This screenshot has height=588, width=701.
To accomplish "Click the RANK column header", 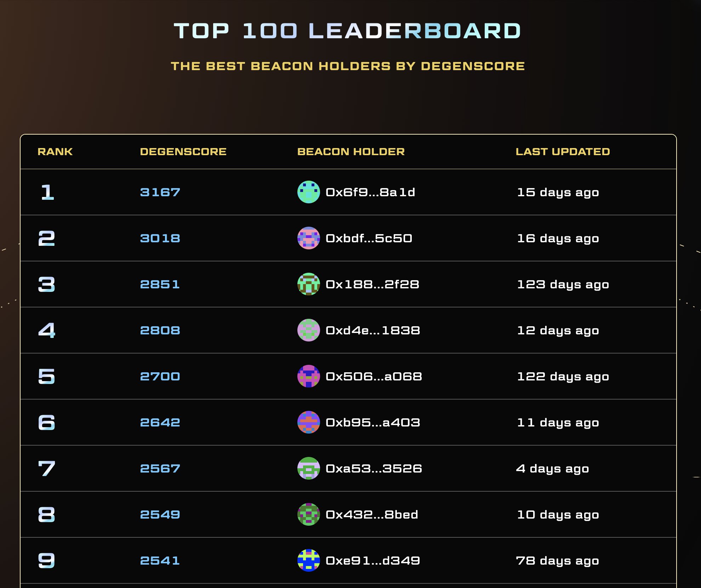I will (x=55, y=152).
